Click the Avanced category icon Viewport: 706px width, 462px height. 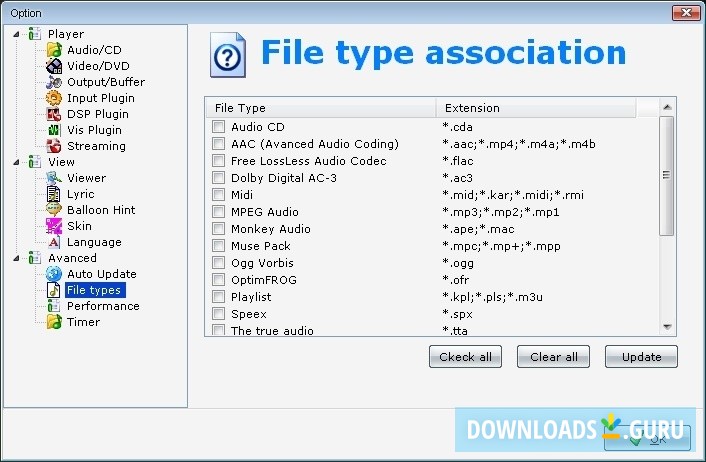pyautogui.click(x=35, y=258)
